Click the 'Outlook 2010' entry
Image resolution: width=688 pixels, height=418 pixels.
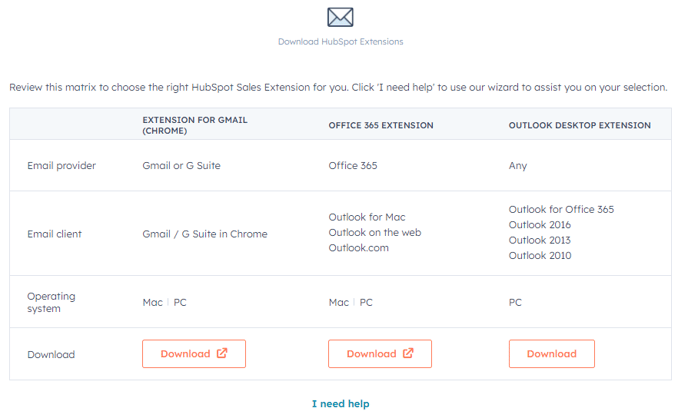540,255
